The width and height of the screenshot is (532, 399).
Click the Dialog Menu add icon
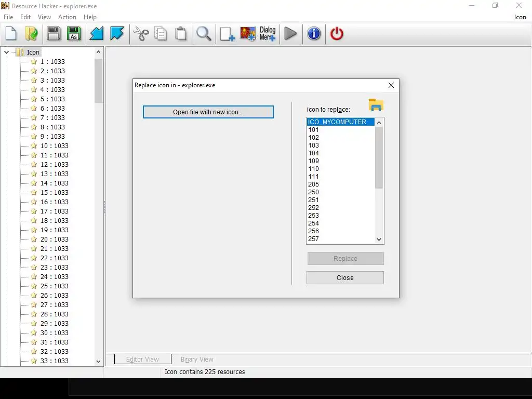click(268, 34)
